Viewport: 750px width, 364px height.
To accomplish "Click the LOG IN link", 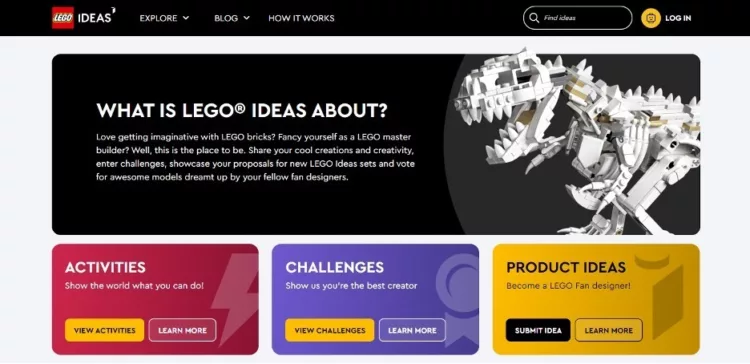I will (678, 18).
